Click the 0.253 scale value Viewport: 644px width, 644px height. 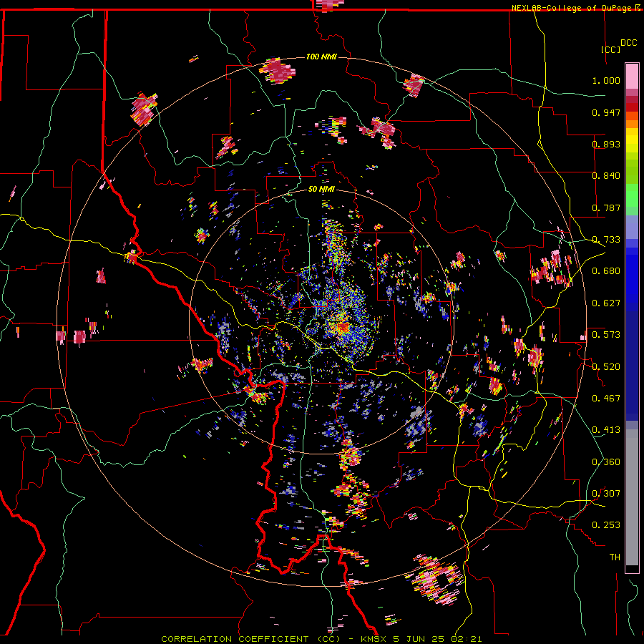(606, 525)
